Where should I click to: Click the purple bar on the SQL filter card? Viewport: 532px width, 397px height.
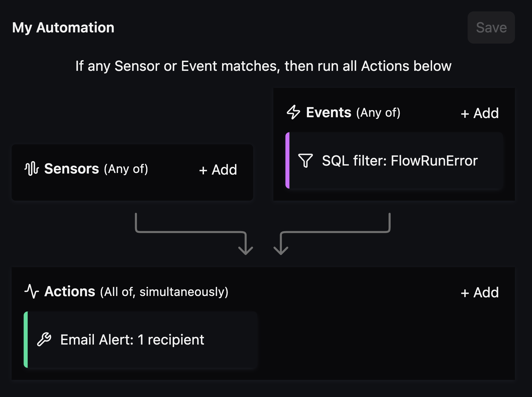[x=287, y=161]
